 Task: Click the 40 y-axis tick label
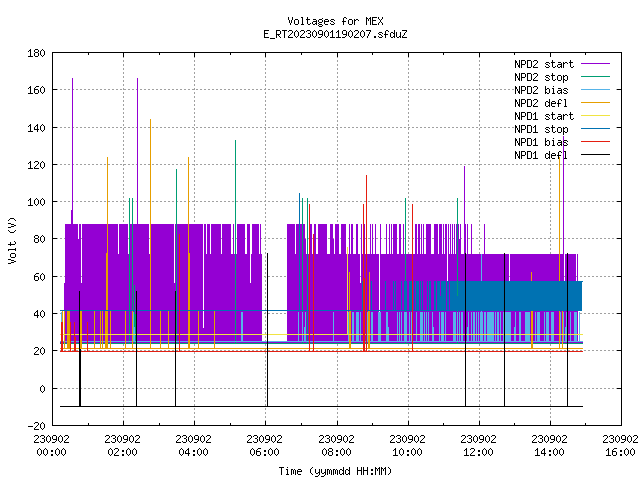point(39,314)
